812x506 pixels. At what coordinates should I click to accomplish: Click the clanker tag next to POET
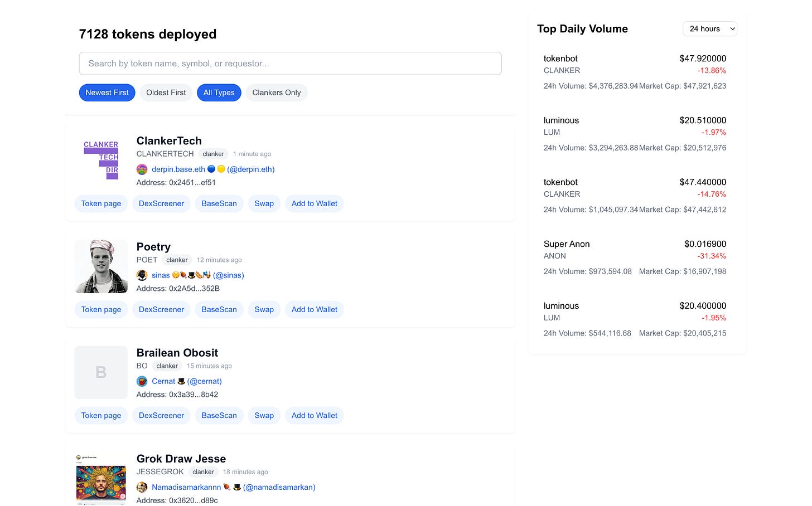coord(177,260)
